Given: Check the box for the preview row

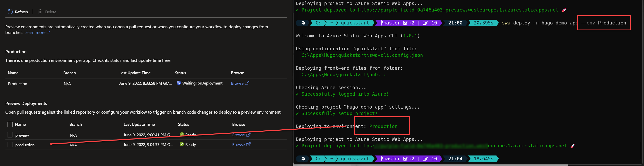Looking at the screenshot, I should tap(10, 135).
